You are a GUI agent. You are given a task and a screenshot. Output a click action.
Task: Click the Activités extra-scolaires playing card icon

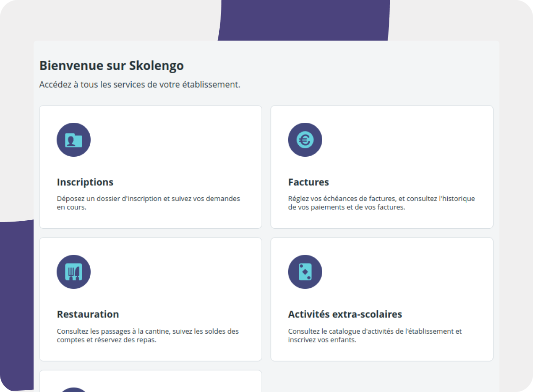pyautogui.click(x=305, y=272)
